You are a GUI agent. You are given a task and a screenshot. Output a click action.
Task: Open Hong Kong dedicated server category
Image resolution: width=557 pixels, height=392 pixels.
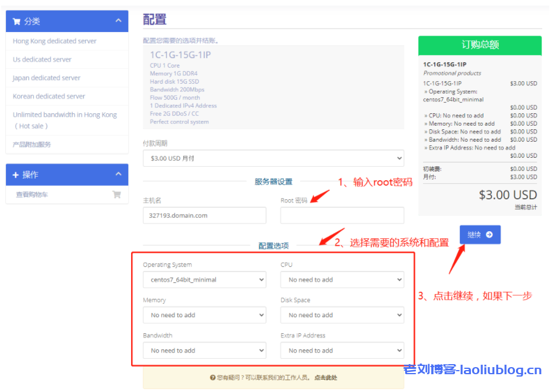55,41
